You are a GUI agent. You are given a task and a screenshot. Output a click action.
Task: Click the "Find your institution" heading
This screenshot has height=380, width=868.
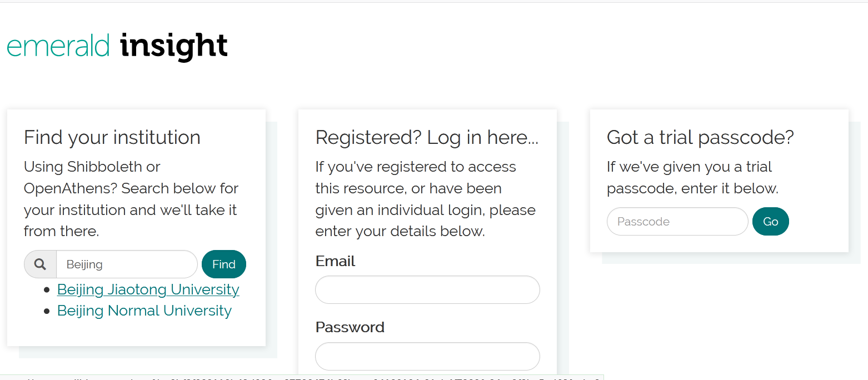(x=112, y=137)
